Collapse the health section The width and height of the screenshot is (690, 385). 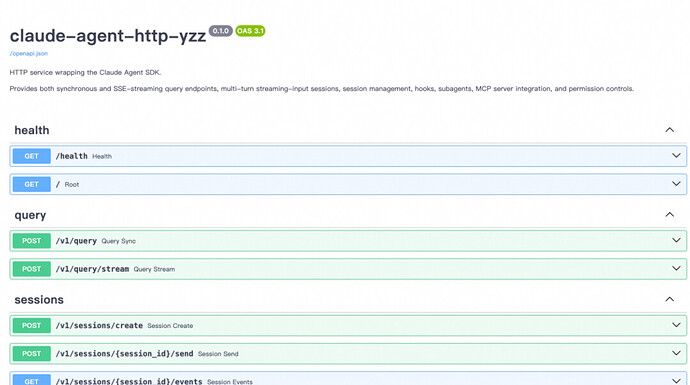pos(669,130)
